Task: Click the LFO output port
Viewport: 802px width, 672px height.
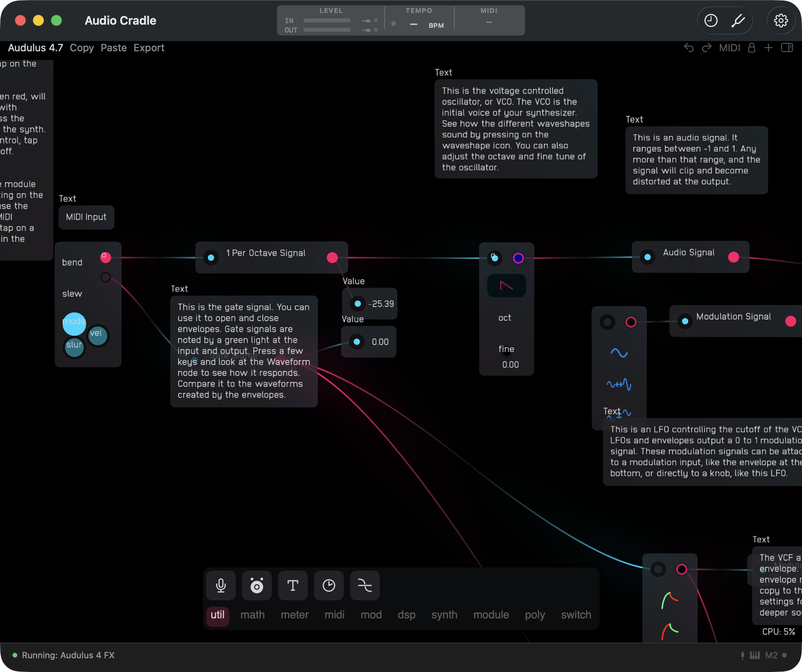Action: coord(631,322)
